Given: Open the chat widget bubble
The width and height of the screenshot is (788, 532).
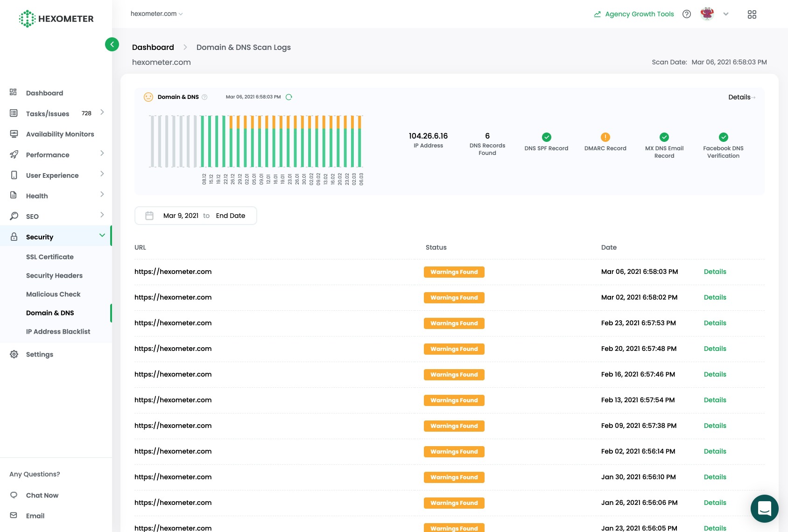Looking at the screenshot, I should point(764,508).
